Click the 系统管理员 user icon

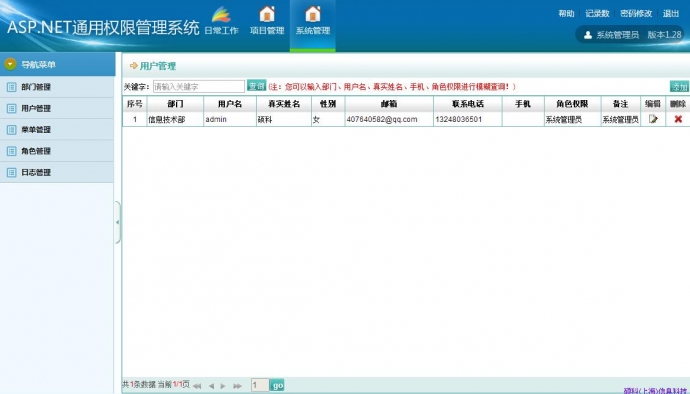[587, 35]
